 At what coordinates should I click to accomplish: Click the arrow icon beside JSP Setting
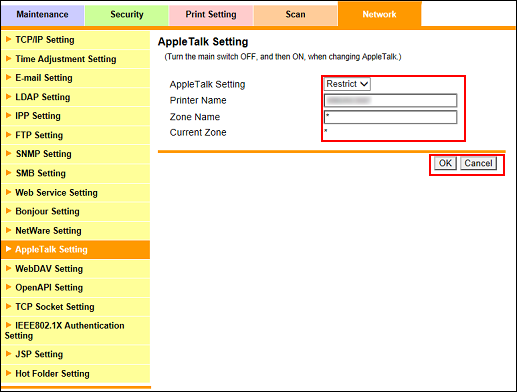point(9,354)
